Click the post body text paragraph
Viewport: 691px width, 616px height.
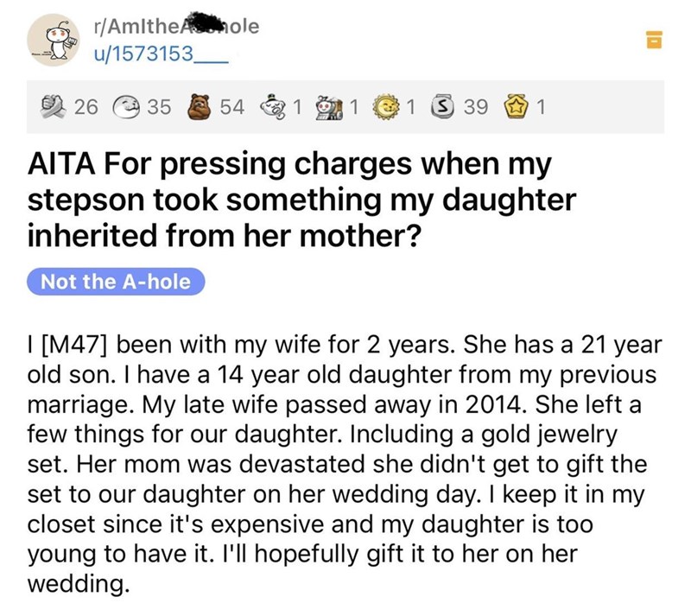point(345,462)
